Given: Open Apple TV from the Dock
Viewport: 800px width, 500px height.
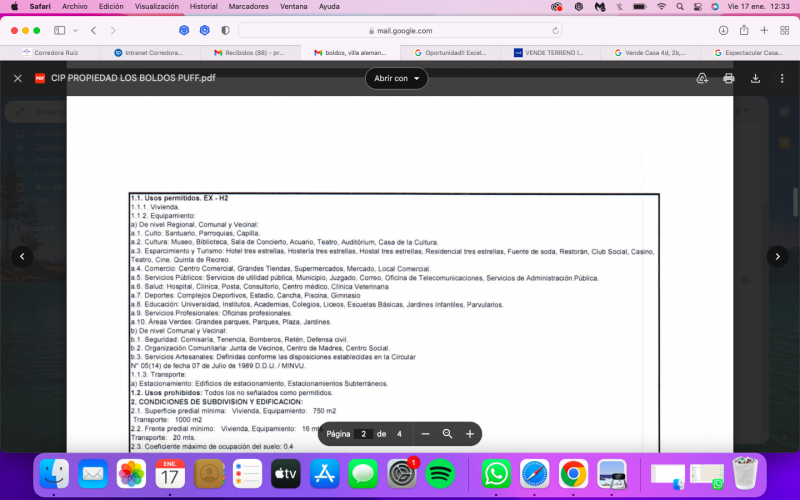Looking at the screenshot, I should coord(286,474).
